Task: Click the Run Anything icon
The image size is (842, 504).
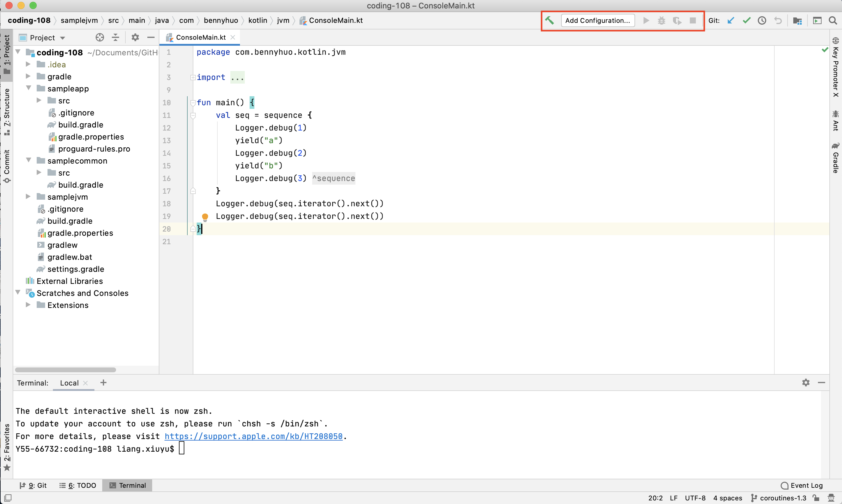Action: pyautogui.click(x=817, y=20)
